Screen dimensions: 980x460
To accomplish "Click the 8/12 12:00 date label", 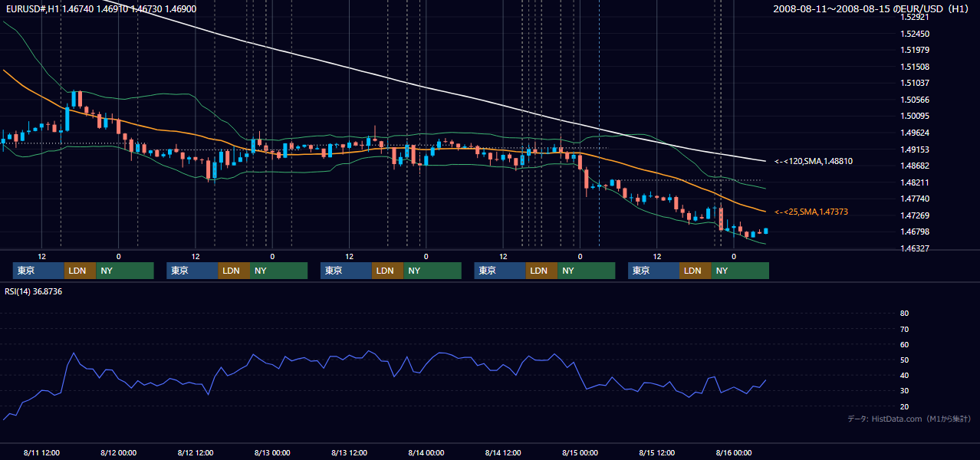I will [x=196, y=452].
